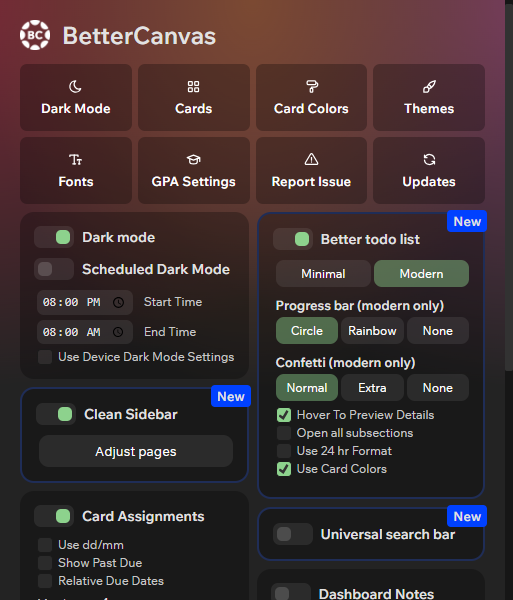The height and width of the screenshot is (600, 513).
Task: Check the Relative Due Dates box
Action: 45,581
